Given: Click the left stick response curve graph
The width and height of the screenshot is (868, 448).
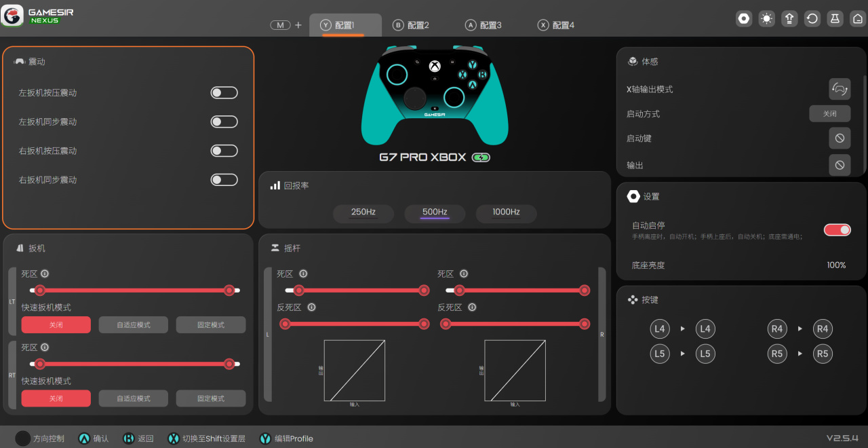Looking at the screenshot, I should point(355,371).
